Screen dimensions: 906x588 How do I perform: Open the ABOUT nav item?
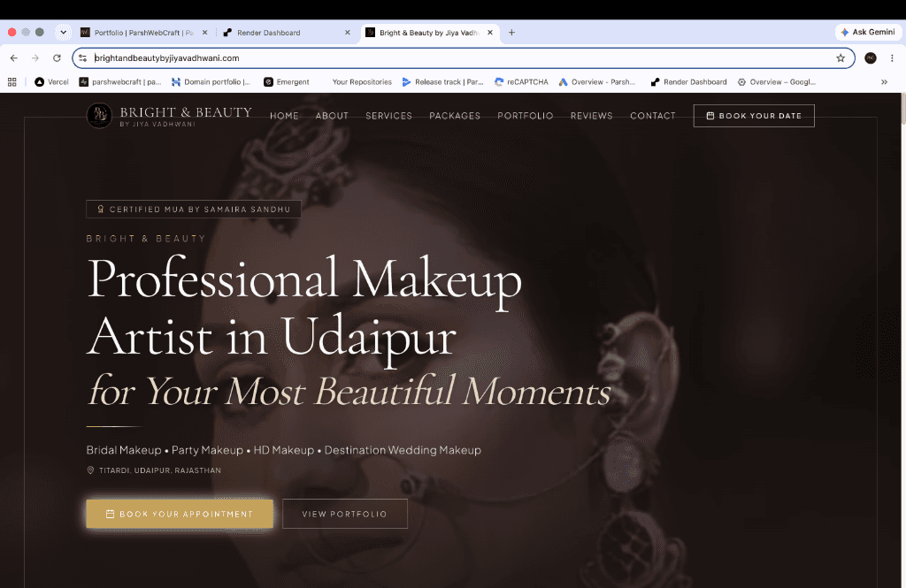[x=332, y=116]
